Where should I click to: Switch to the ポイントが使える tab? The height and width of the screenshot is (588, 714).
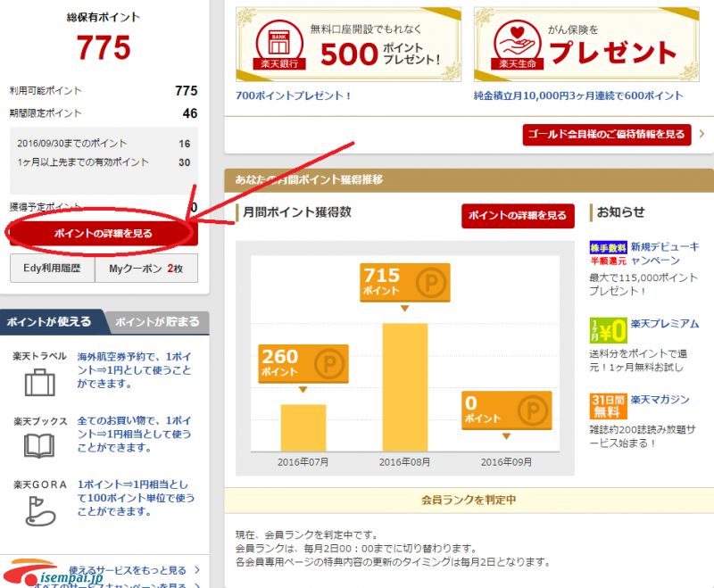click(50, 322)
